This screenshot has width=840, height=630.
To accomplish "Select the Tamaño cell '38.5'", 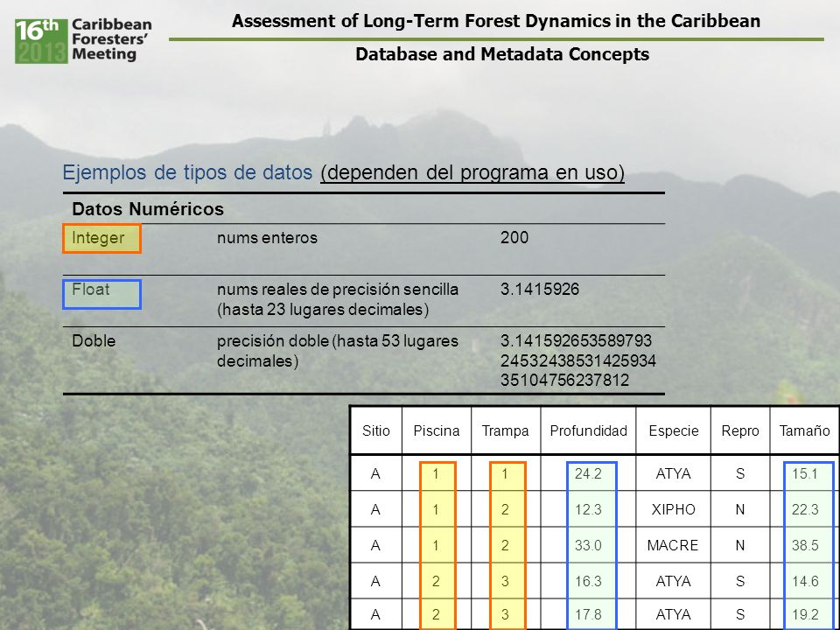I will tap(805, 545).
